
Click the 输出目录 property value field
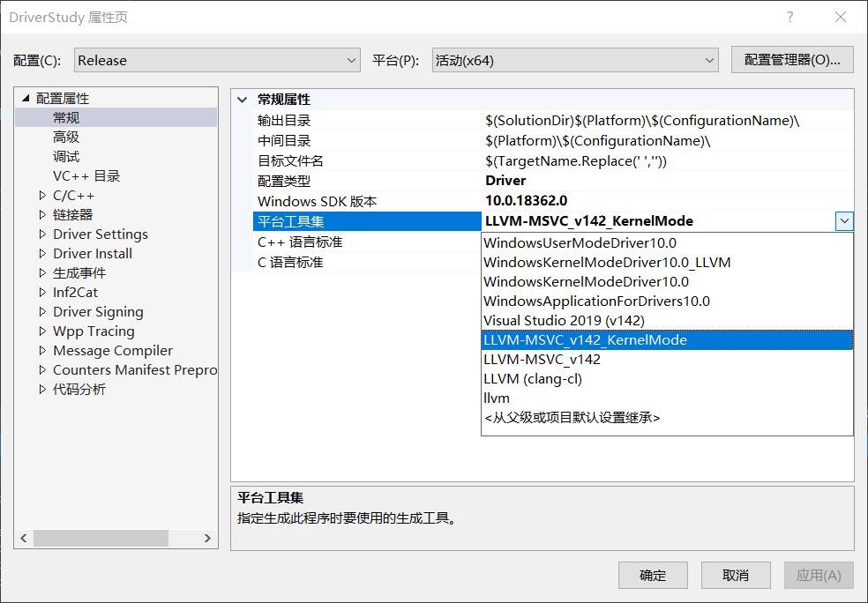[667, 121]
